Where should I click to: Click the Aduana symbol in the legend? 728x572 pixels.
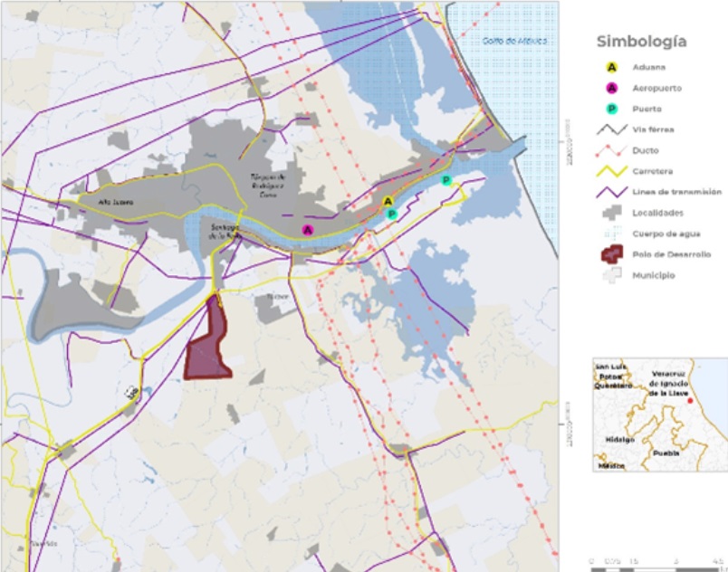tap(611, 67)
